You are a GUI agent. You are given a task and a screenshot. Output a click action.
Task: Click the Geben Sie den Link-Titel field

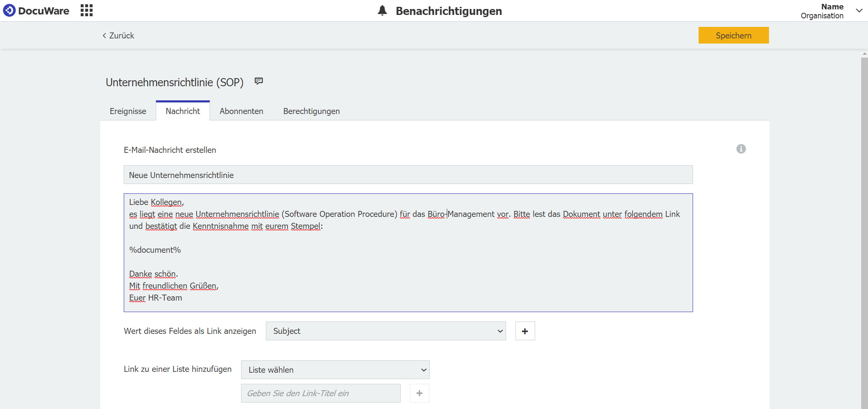[x=320, y=393]
